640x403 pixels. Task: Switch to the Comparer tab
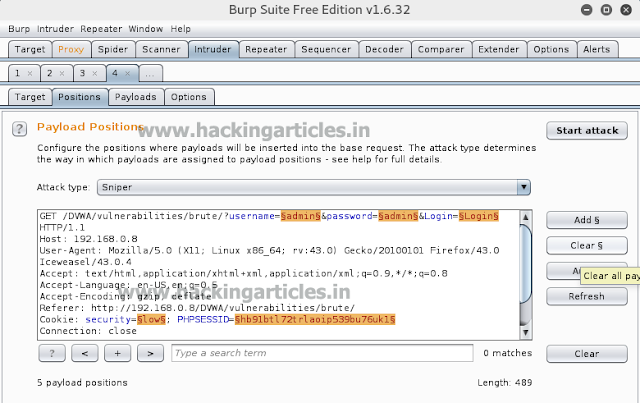(441, 49)
